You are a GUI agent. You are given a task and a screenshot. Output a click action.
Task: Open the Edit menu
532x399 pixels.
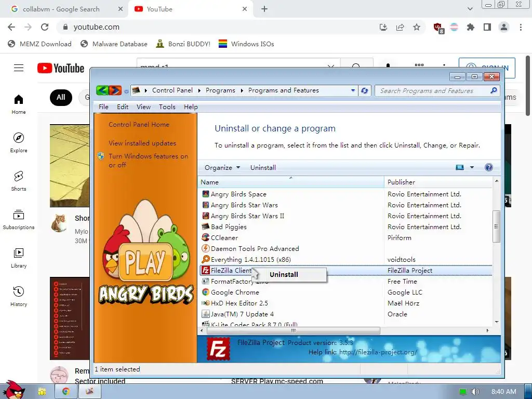pos(123,107)
